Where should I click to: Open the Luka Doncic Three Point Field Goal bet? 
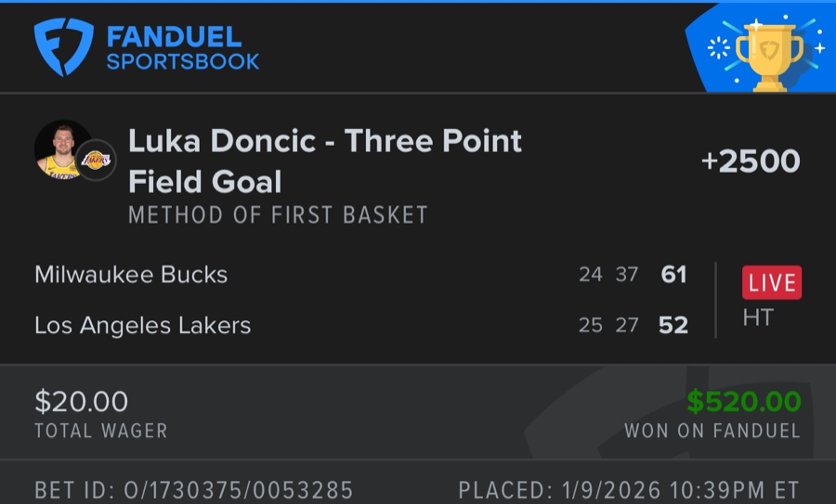(324, 161)
